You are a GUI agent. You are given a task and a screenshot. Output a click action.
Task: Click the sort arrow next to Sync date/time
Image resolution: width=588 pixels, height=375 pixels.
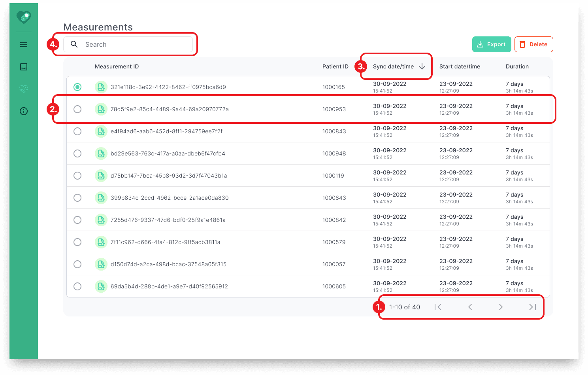click(x=422, y=66)
